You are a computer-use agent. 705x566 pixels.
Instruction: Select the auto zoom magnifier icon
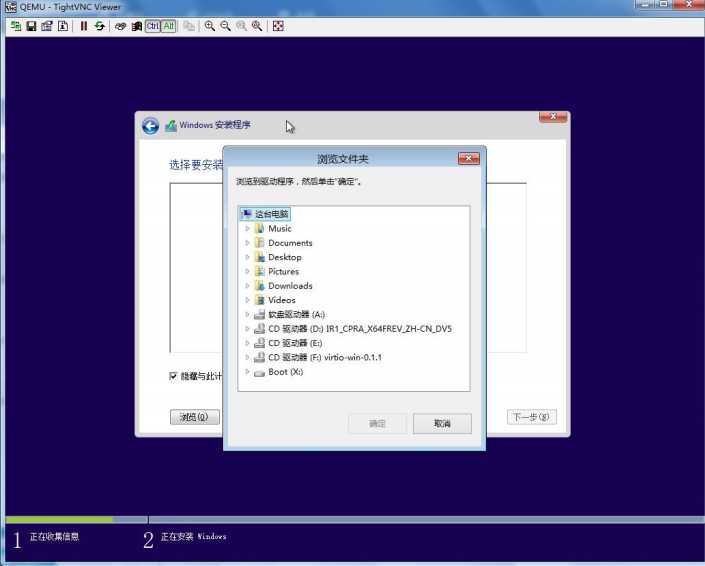257,26
